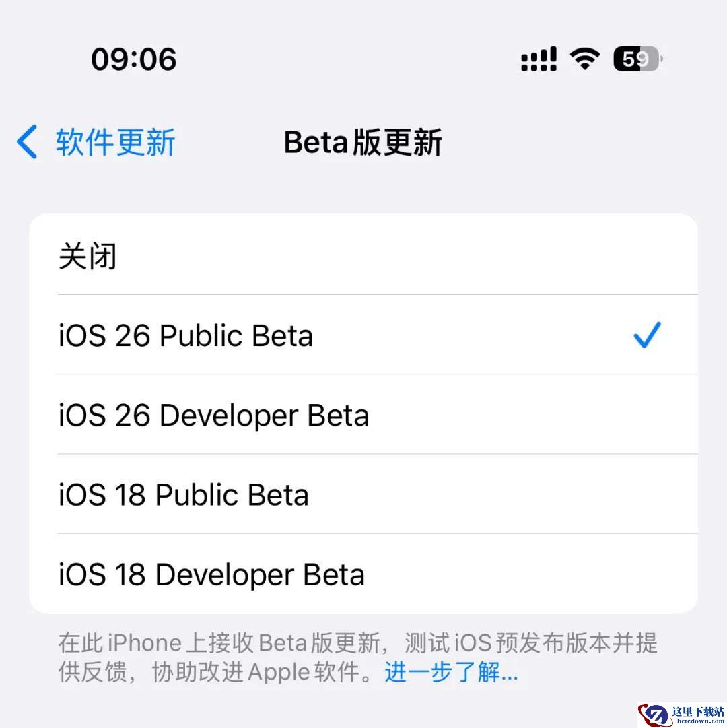The image size is (727, 728).
Task: Tap the blue checkmark icon
Action: click(x=647, y=335)
